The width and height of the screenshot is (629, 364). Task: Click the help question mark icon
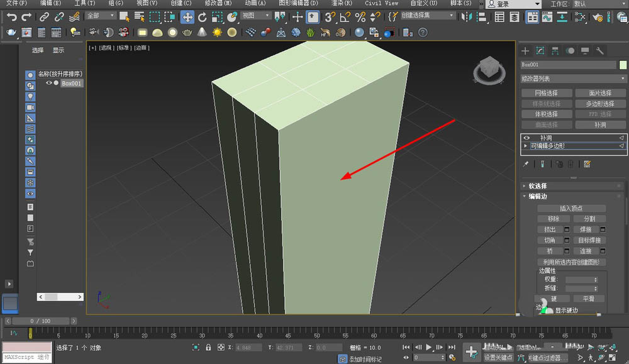423,33
